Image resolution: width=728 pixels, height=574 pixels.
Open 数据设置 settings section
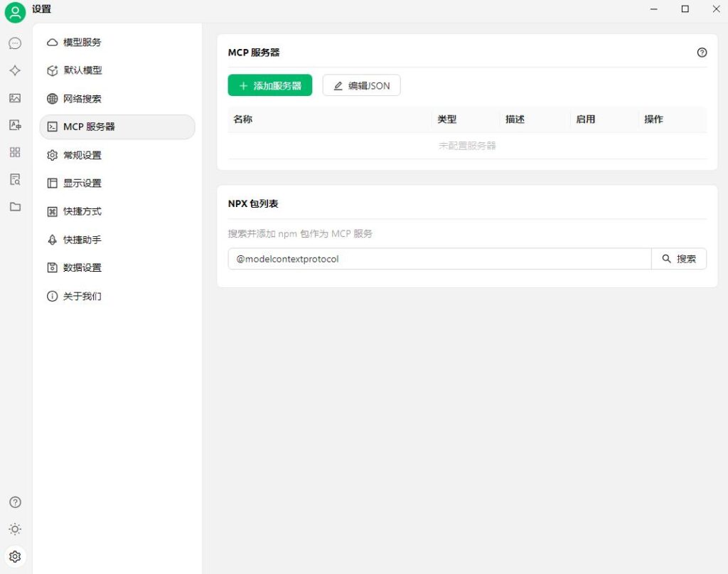pos(117,267)
